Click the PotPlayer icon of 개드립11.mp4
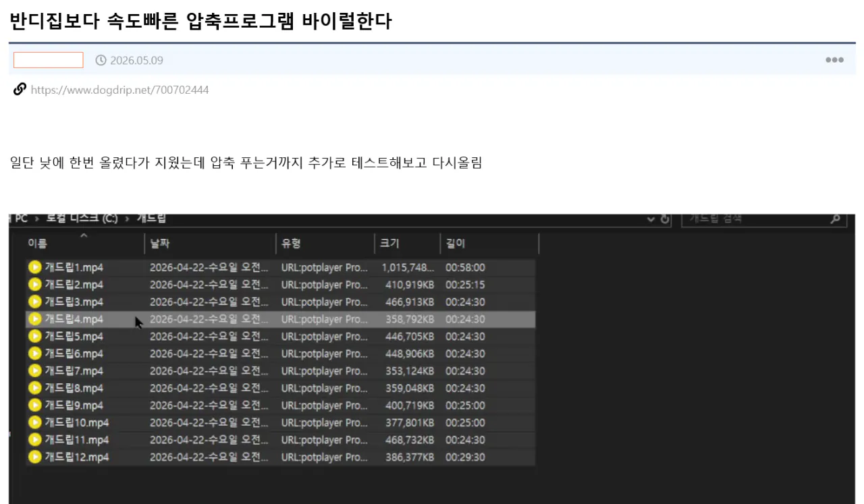 [x=35, y=440]
